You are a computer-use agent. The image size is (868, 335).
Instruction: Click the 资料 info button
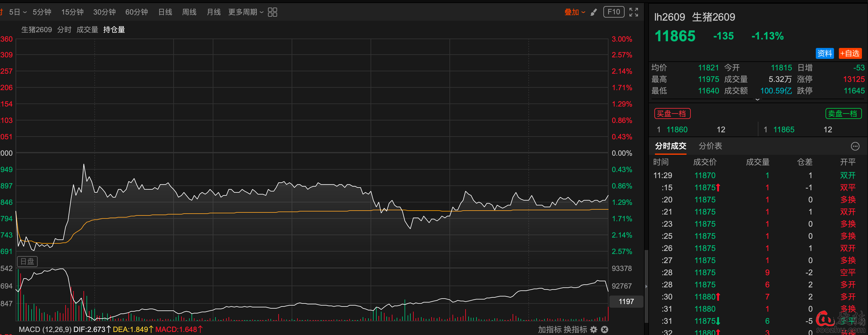coord(824,53)
